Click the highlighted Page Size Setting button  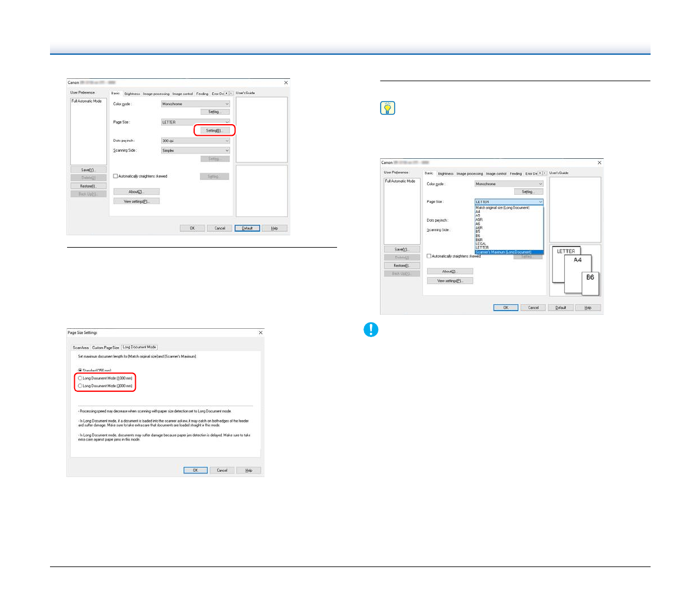click(214, 131)
